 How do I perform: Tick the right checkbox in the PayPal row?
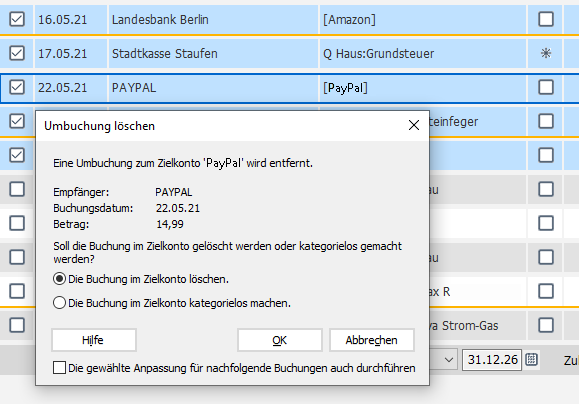[x=546, y=88]
